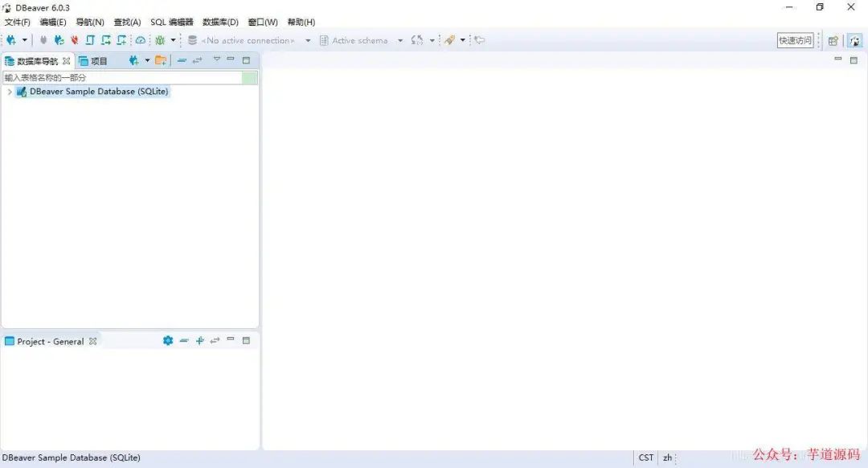Image resolution: width=868 pixels, height=468 pixels.
Task: Close the 数据库导航 tab
Action: pos(67,61)
